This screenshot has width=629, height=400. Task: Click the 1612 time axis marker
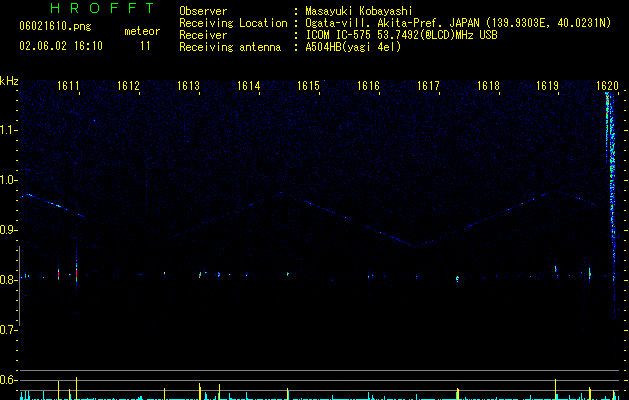(x=128, y=86)
